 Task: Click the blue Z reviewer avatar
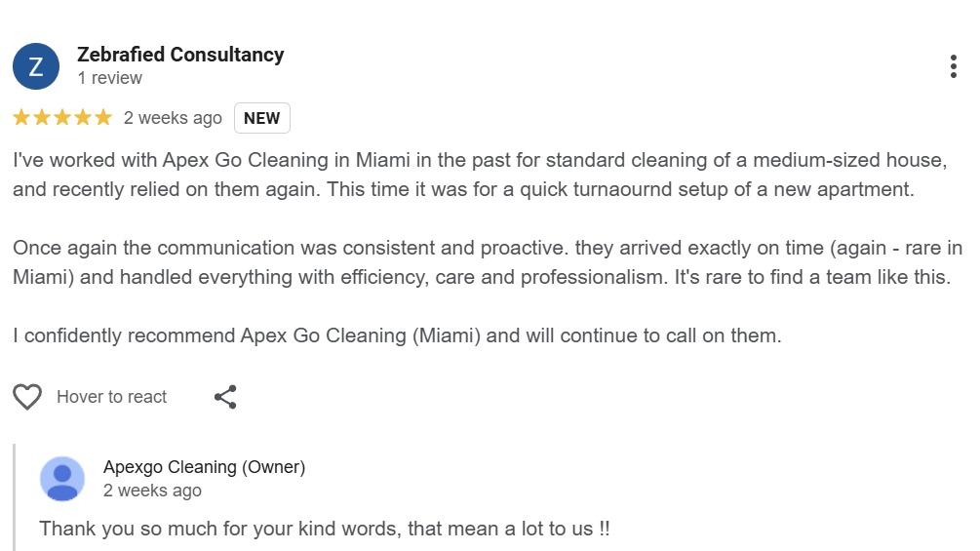(36, 66)
